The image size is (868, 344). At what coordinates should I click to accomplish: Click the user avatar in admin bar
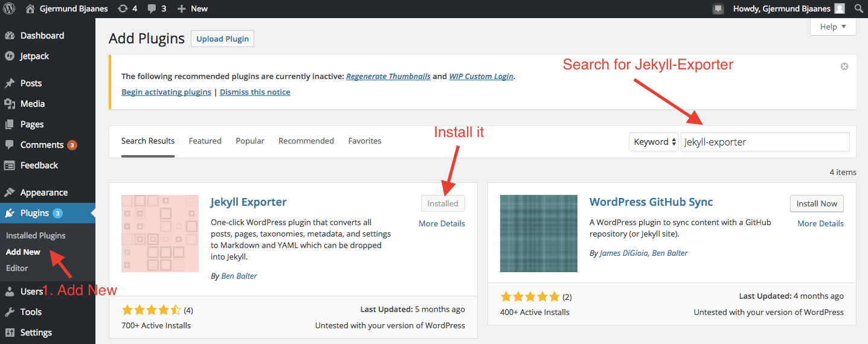(840, 8)
